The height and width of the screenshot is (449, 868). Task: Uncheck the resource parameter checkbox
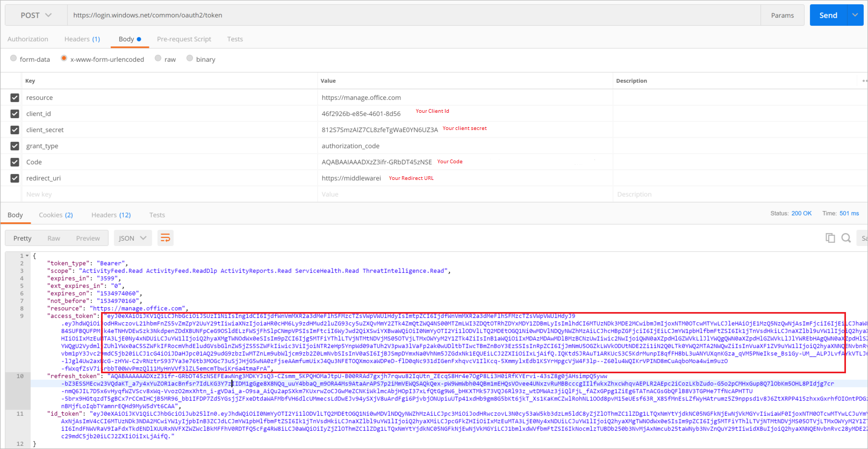[x=15, y=98]
